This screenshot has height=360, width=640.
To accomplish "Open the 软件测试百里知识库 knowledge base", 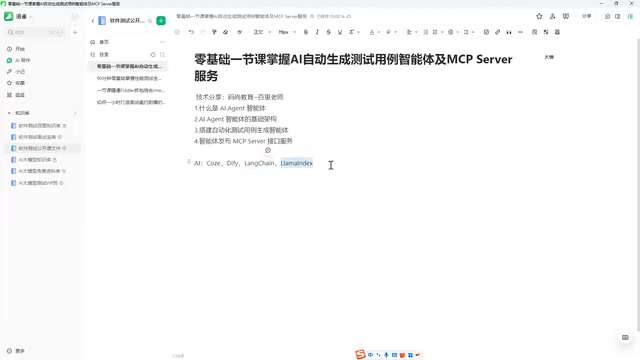I will [x=39, y=126].
